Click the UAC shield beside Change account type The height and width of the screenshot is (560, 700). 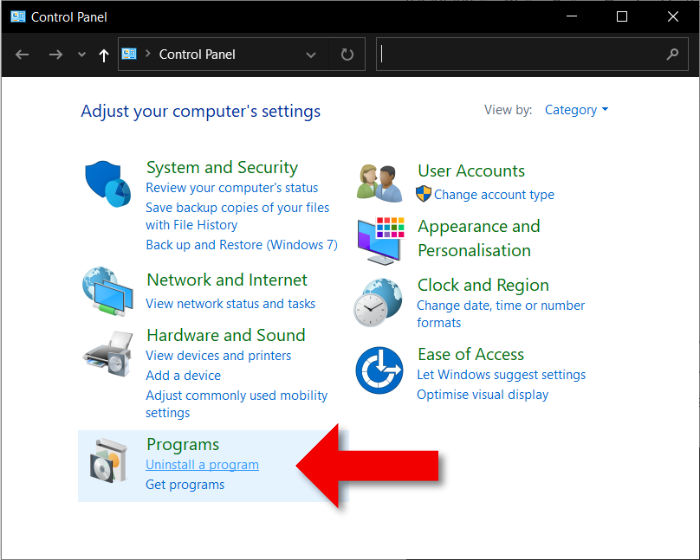point(424,194)
